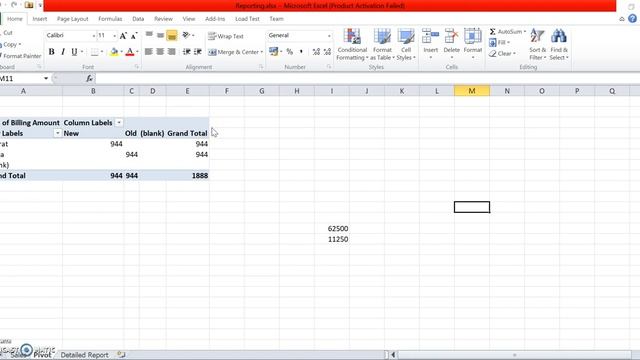Toggle Underline formatting
This screenshot has height=360, width=640.
coord(74,52)
